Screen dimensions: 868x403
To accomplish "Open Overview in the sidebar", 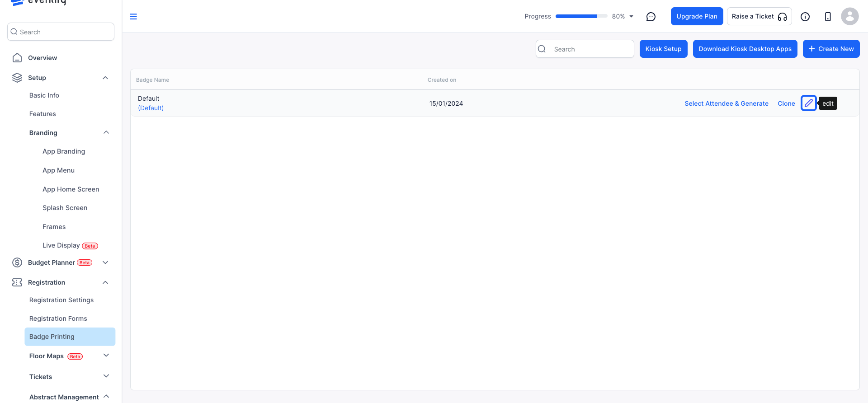I will click(42, 58).
